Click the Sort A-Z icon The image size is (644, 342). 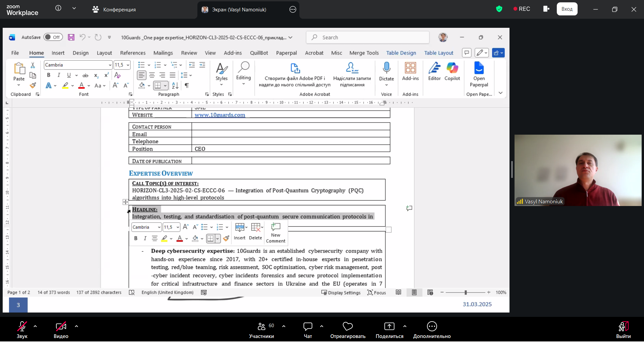coord(175,85)
